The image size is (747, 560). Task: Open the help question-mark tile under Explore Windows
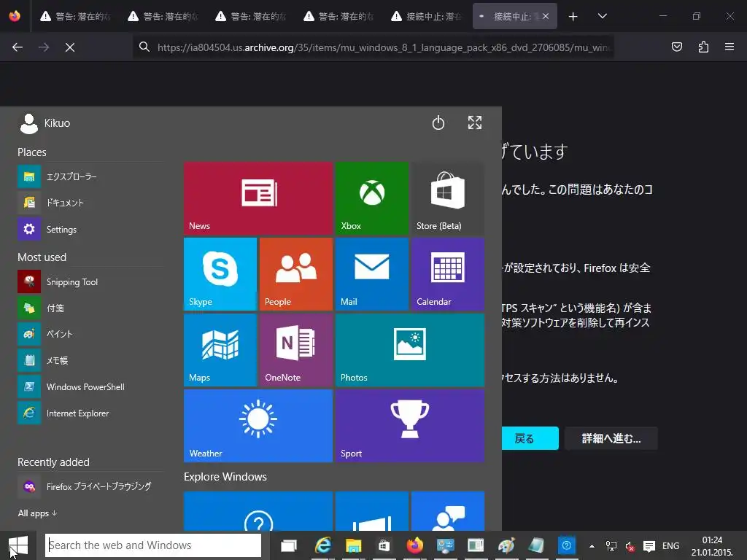click(258, 511)
